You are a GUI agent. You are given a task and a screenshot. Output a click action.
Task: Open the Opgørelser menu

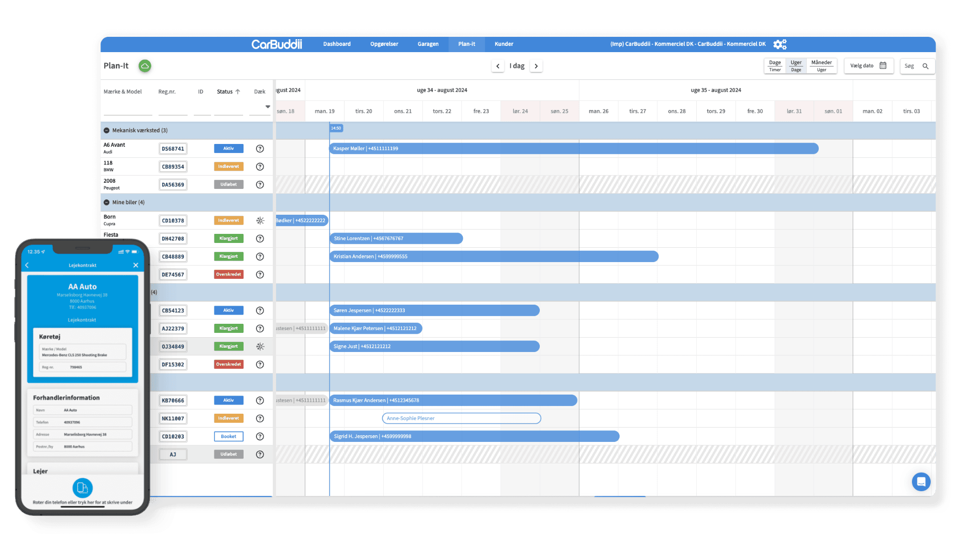point(384,44)
